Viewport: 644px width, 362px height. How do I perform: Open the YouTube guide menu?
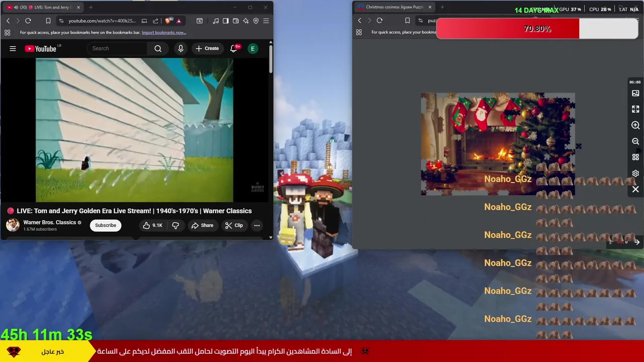pyautogui.click(x=13, y=48)
